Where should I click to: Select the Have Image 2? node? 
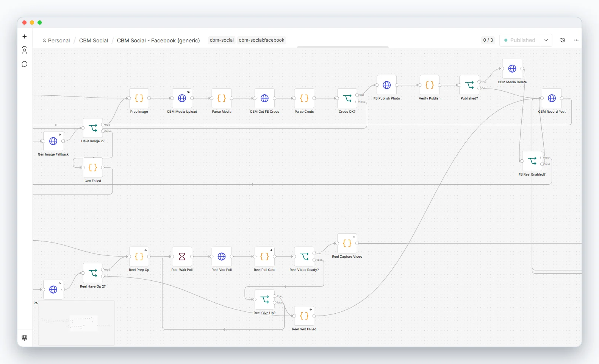point(93,128)
